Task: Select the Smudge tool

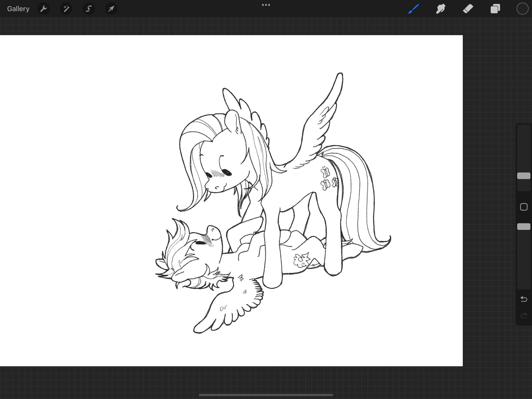Action: click(x=441, y=9)
